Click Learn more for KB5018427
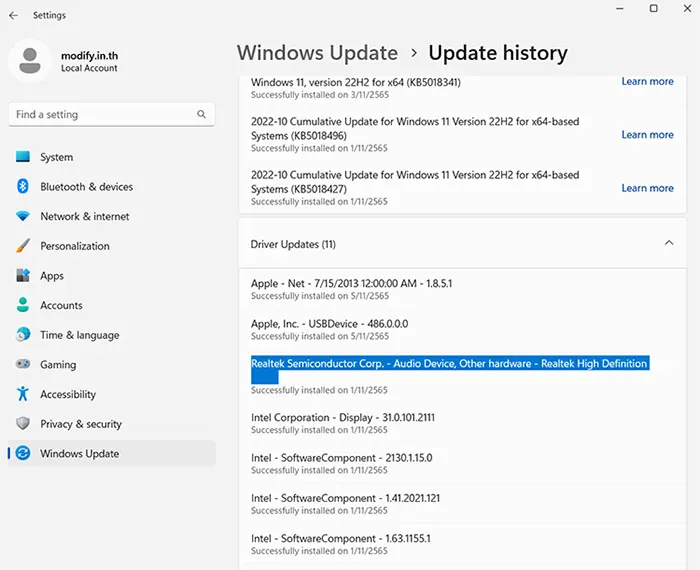 (x=647, y=188)
